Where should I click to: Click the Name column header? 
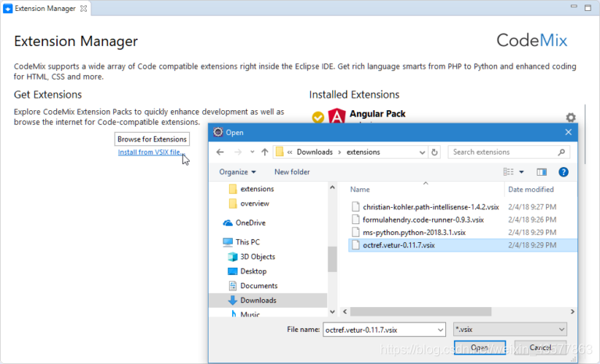tap(359, 190)
